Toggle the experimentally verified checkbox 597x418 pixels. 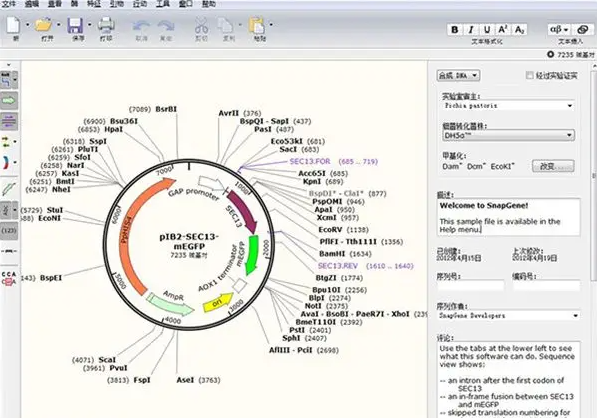pyautogui.click(x=530, y=75)
